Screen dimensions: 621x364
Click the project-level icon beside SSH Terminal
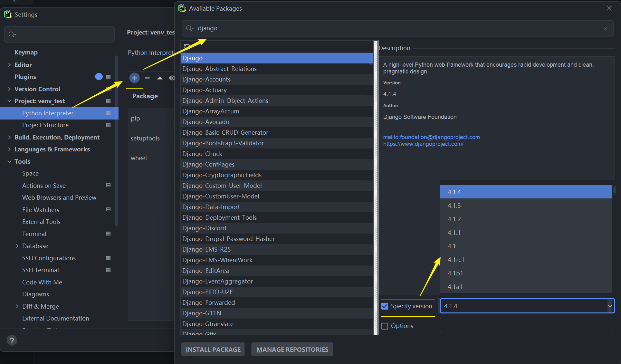pyautogui.click(x=109, y=270)
